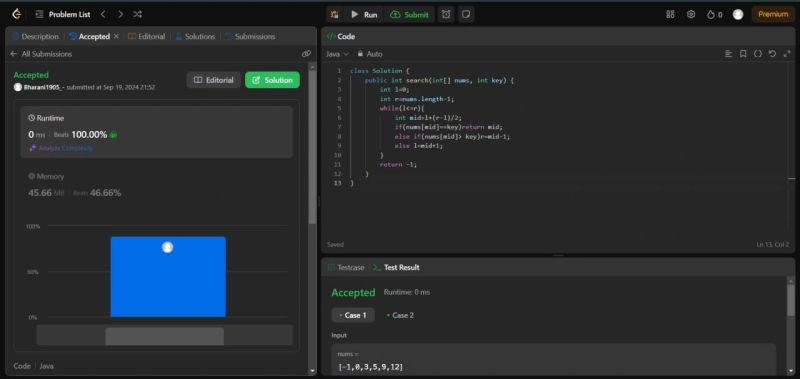Toggle the Auto lock setting
The width and height of the screenshot is (800, 379).
coord(370,54)
